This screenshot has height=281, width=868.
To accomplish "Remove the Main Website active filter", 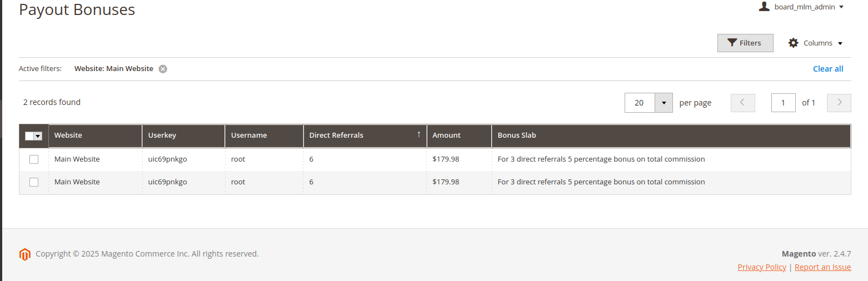I will pos(162,69).
